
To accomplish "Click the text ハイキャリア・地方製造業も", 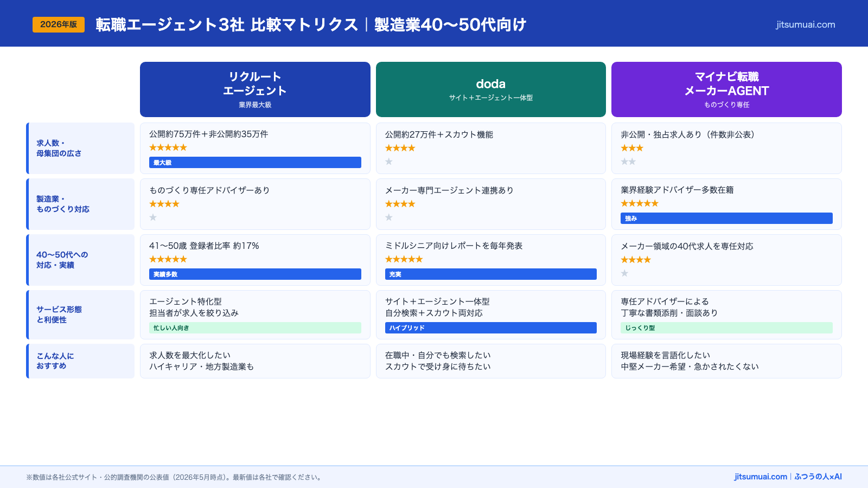I will (202, 367).
